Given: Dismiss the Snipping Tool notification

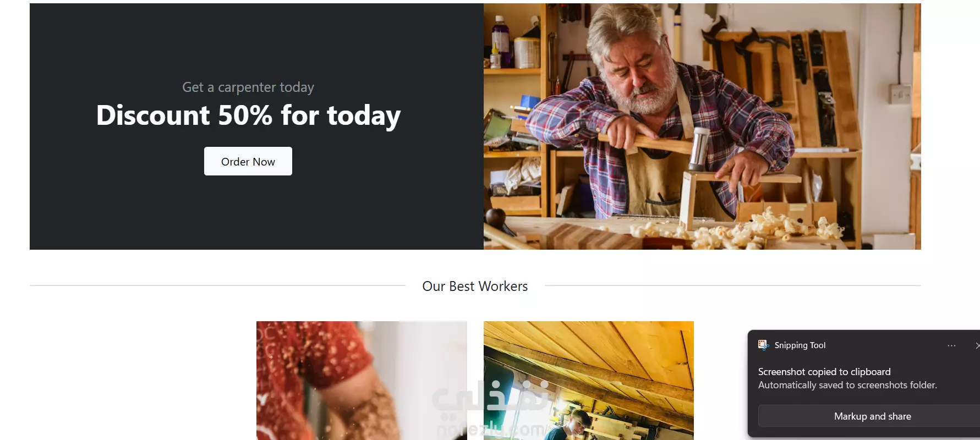Looking at the screenshot, I should [x=977, y=345].
